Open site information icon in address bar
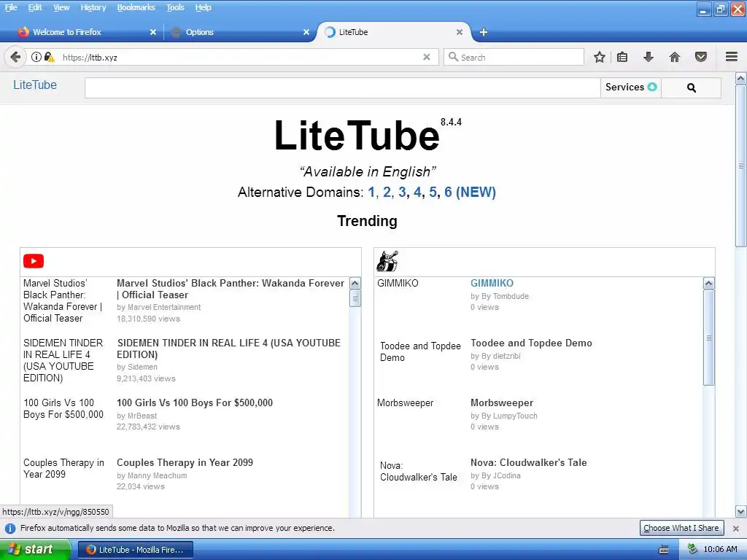The width and height of the screenshot is (747, 560). (x=36, y=57)
